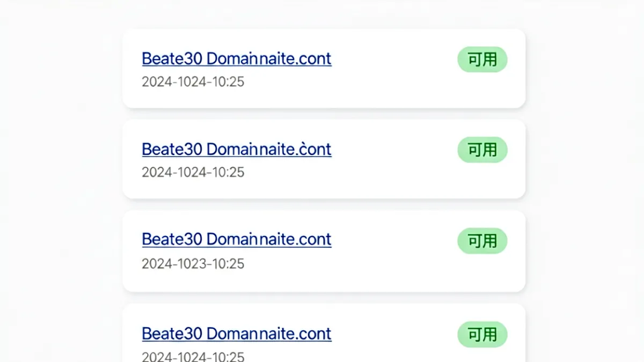
Task: Click the 2024-1023-10:25 timestamp
Action: point(193,264)
